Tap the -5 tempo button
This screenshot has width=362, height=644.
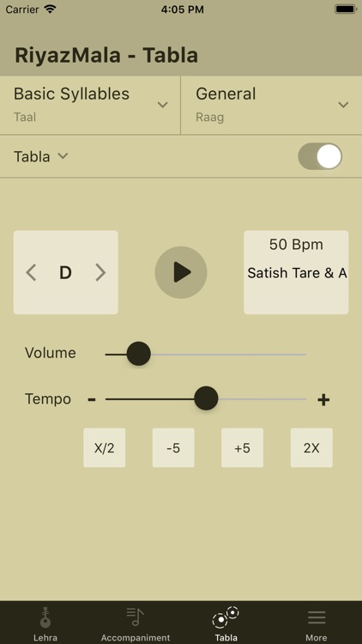coord(173,447)
